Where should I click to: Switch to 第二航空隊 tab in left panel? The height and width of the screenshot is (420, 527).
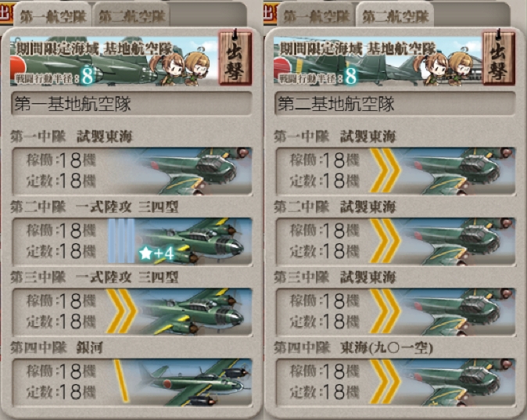click(x=131, y=16)
